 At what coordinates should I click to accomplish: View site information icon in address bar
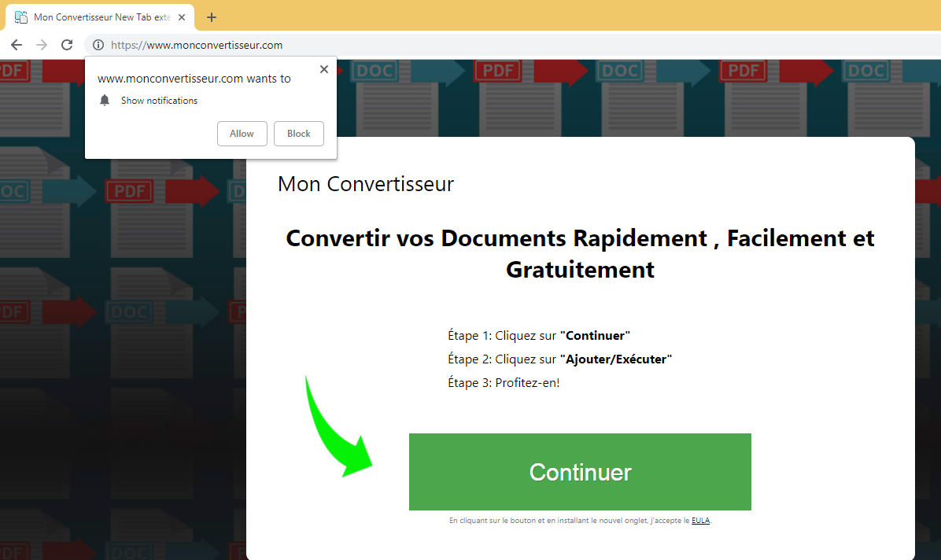point(98,45)
